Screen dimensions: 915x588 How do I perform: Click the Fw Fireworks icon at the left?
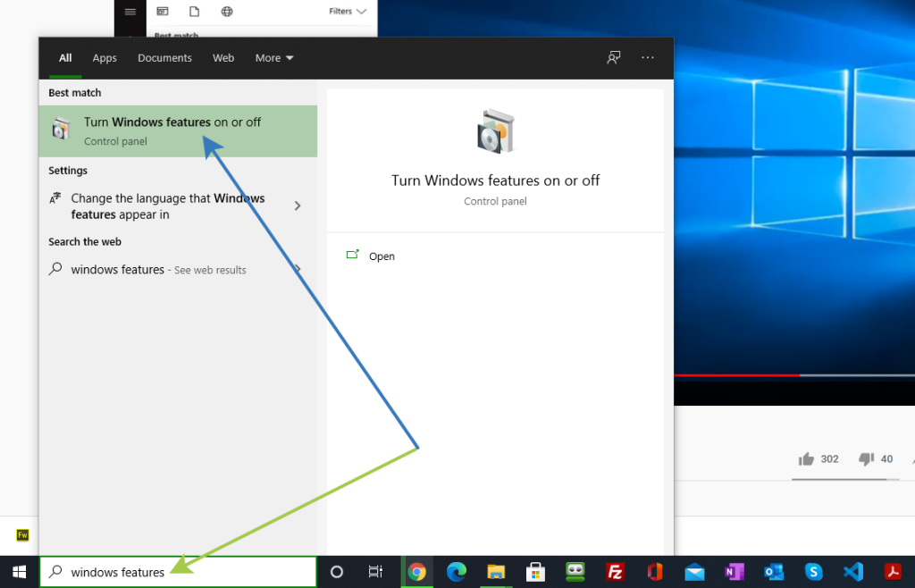(22, 534)
